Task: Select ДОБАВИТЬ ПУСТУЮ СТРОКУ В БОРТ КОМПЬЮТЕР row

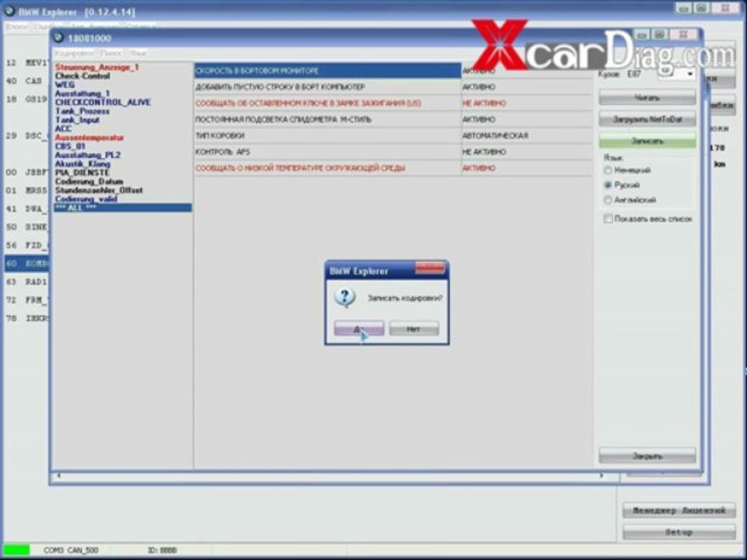Action: pos(328,86)
